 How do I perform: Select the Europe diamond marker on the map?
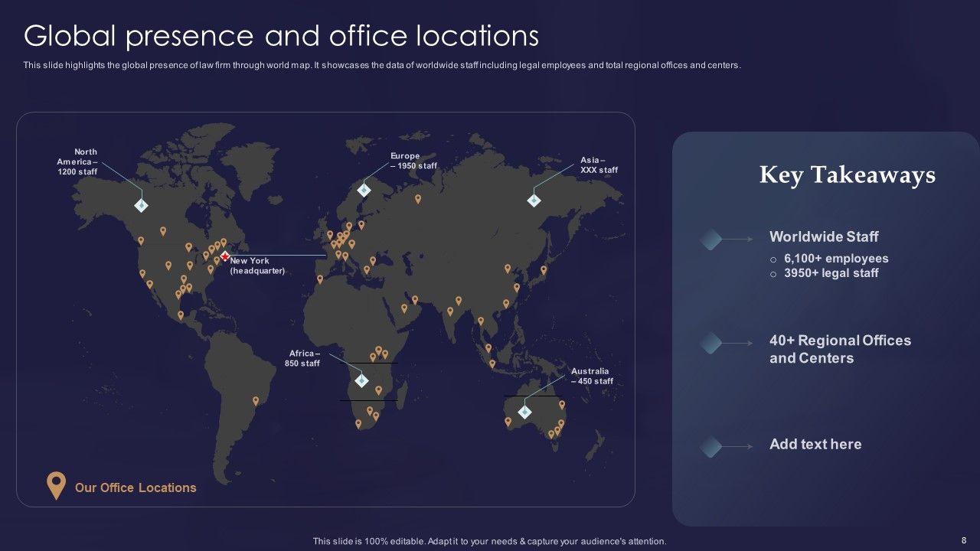click(364, 190)
